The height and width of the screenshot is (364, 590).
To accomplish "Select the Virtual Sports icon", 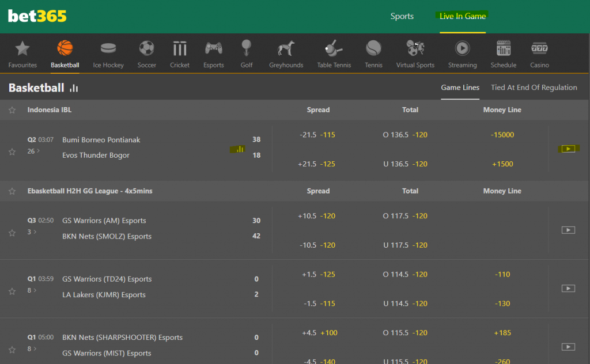I will (x=415, y=48).
